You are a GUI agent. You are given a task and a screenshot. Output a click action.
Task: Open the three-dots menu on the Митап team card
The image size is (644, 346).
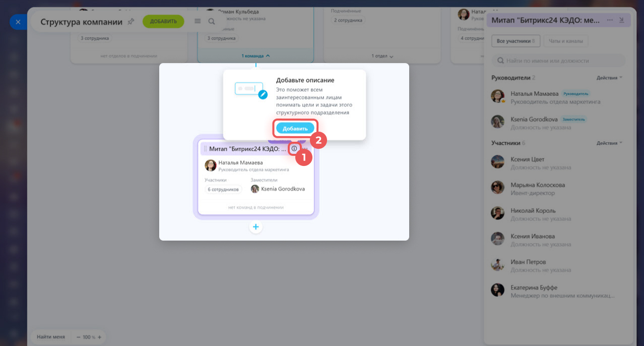pos(305,149)
